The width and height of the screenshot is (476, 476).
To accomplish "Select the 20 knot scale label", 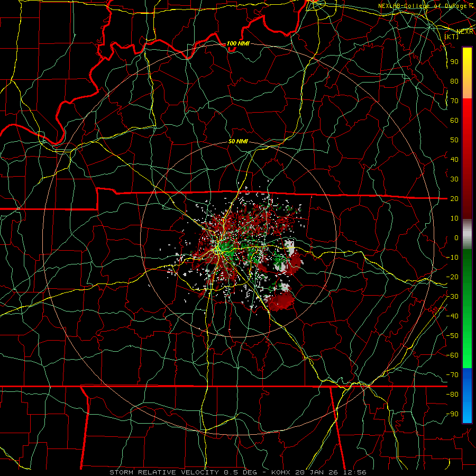I will (x=454, y=198).
